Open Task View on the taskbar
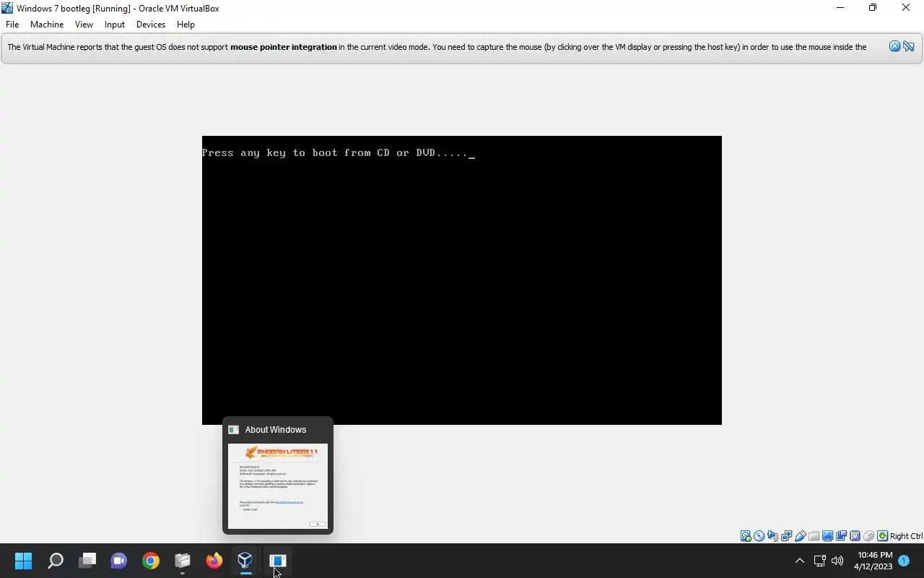The width and height of the screenshot is (924, 578). 87,561
